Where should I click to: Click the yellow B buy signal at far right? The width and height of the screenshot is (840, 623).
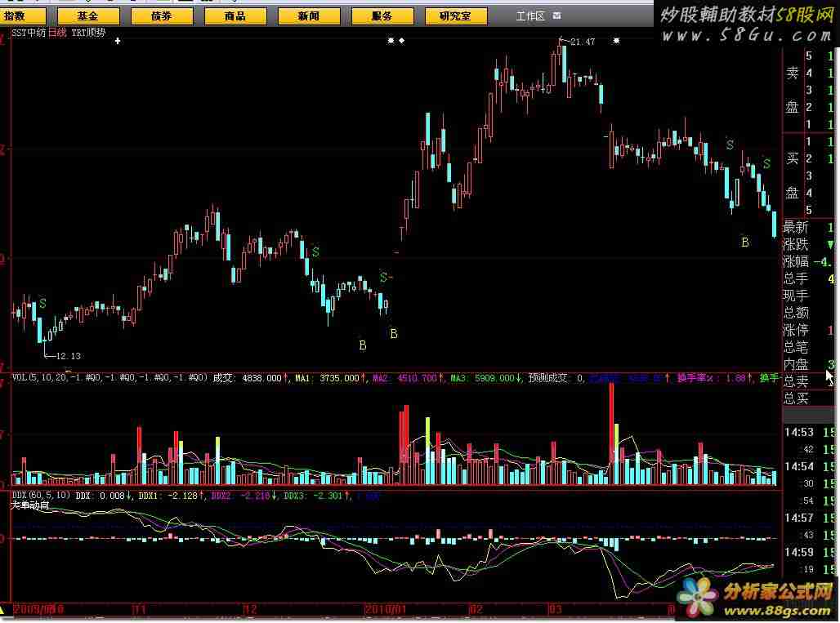(744, 243)
